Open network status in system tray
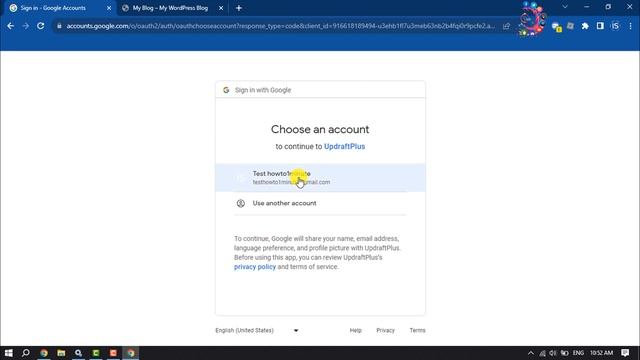This screenshot has height=360, width=640. click(x=542, y=353)
